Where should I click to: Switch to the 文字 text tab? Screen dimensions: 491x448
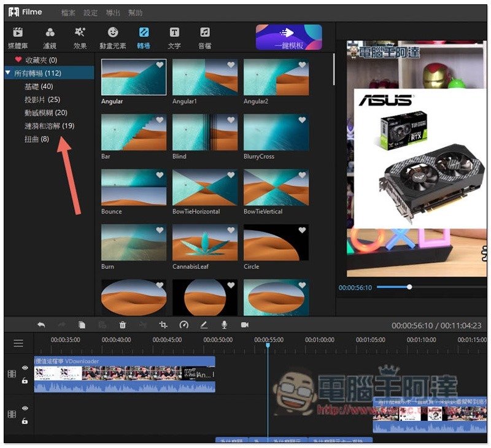(174, 37)
